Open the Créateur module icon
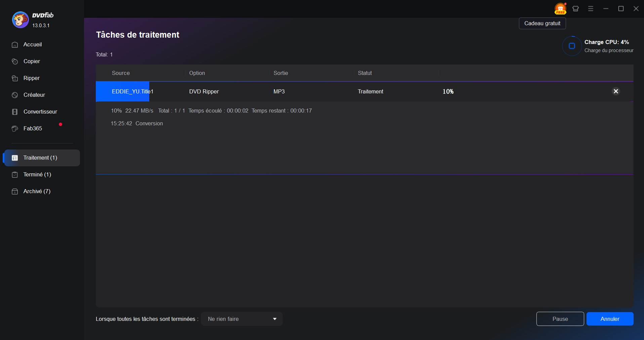Viewport: 644px width, 340px height. [x=15, y=95]
